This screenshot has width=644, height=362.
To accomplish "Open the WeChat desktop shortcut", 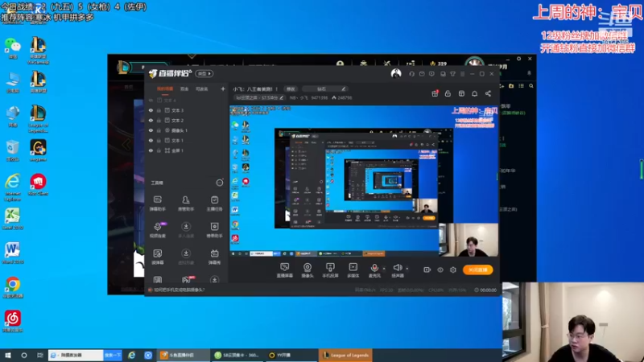I will pyautogui.click(x=12, y=47).
